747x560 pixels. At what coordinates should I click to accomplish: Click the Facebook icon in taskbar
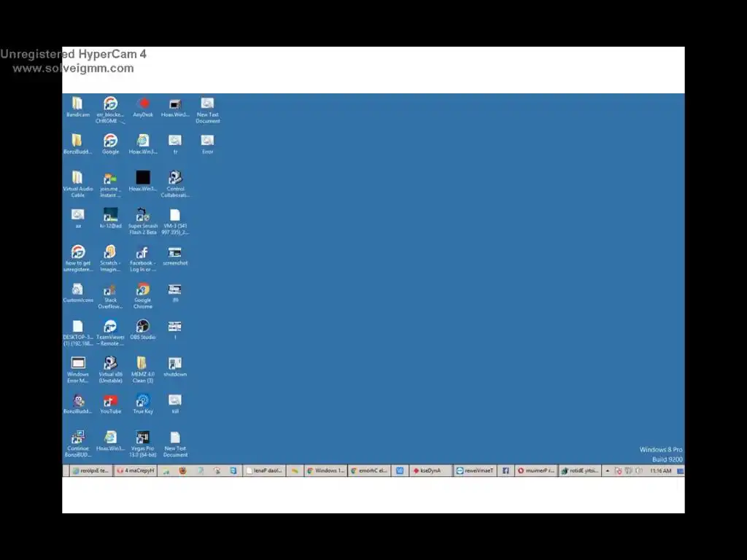pyautogui.click(x=506, y=470)
